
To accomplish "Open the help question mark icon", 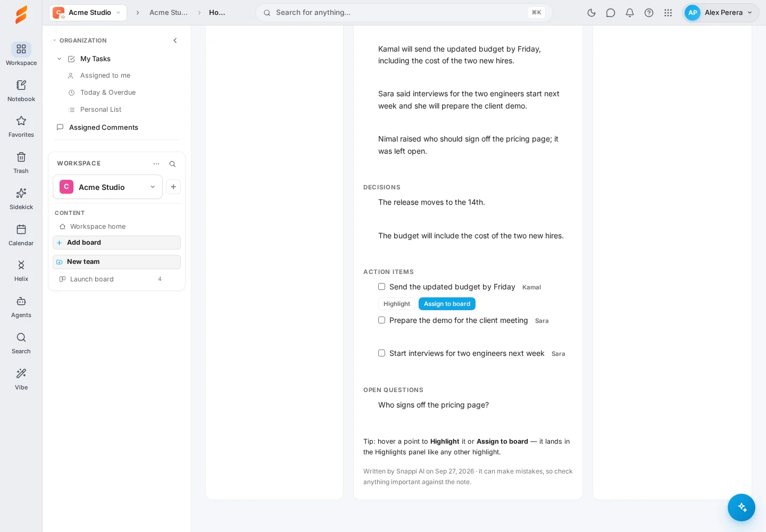I will 649,13.
